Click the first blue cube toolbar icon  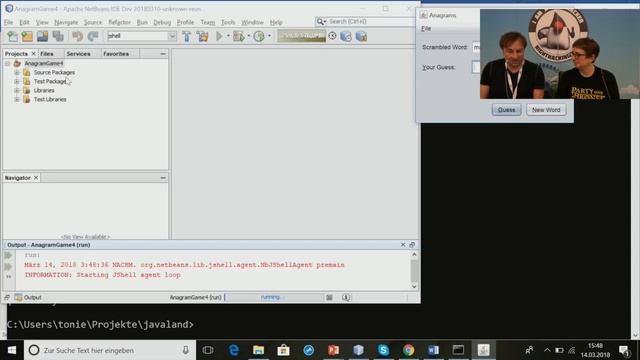tap(346, 36)
